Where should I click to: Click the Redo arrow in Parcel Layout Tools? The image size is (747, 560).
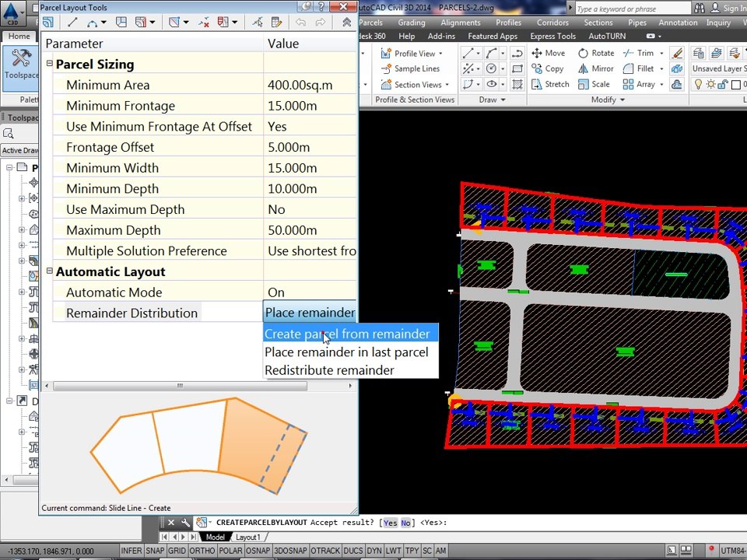click(320, 22)
